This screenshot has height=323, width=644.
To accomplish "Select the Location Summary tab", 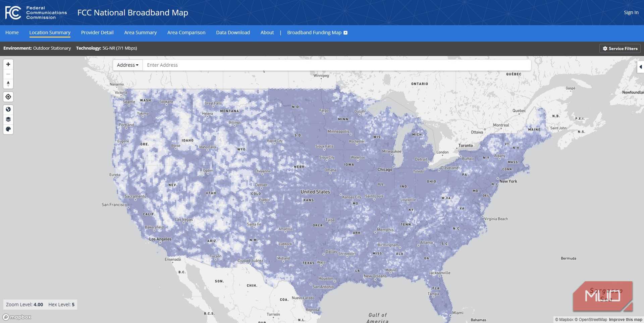I will [x=50, y=33].
